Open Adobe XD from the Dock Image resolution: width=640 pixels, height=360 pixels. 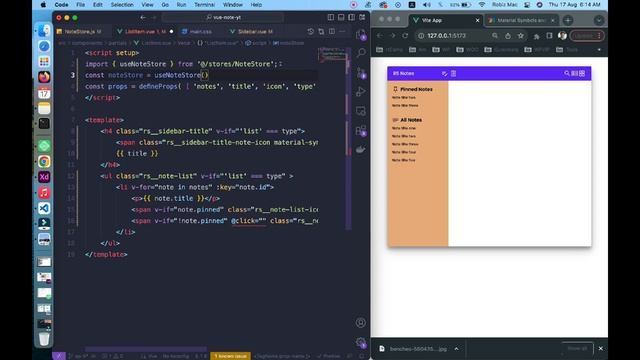point(44,177)
